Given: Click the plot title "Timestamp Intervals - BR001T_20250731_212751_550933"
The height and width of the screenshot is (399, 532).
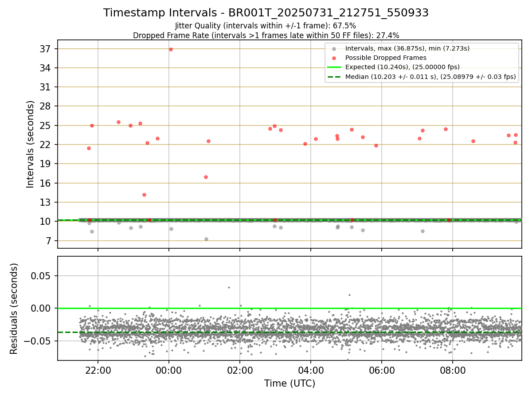Looking at the screenshot, I should [266, 13].
